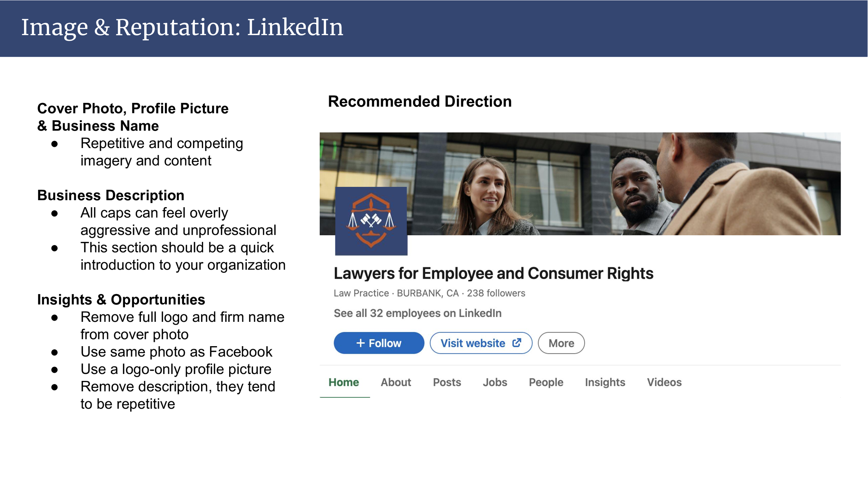
Task: Click Lawyers for Employee and Consumer Rights name
Action: coord(493,273)
